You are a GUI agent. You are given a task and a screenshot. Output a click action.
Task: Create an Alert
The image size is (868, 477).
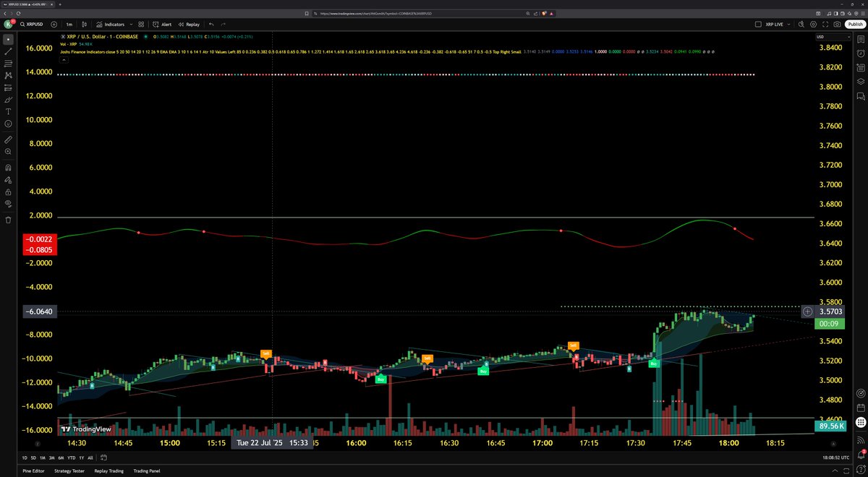point(161,24)
